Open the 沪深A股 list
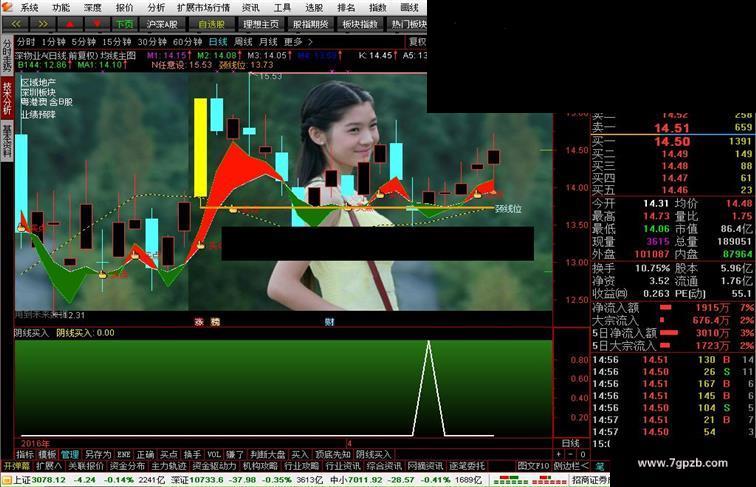 (x=162, y=24)
